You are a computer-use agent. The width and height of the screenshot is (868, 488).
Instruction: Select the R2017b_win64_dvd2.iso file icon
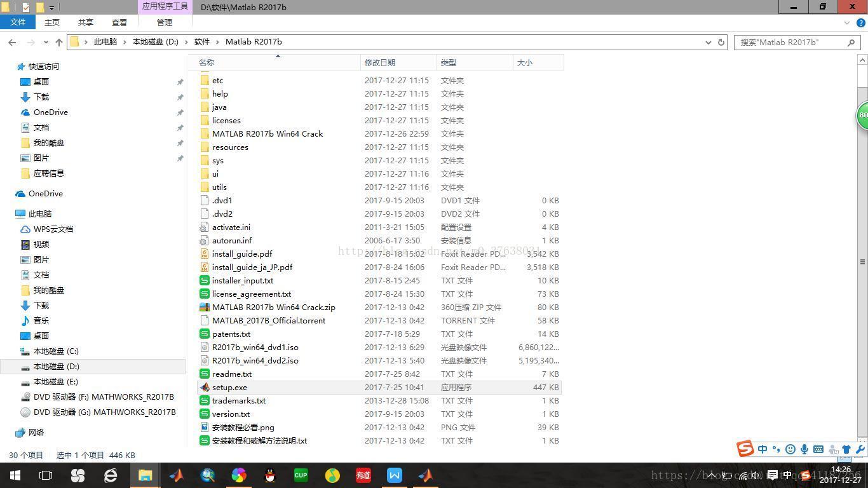(x=205, y=360)
